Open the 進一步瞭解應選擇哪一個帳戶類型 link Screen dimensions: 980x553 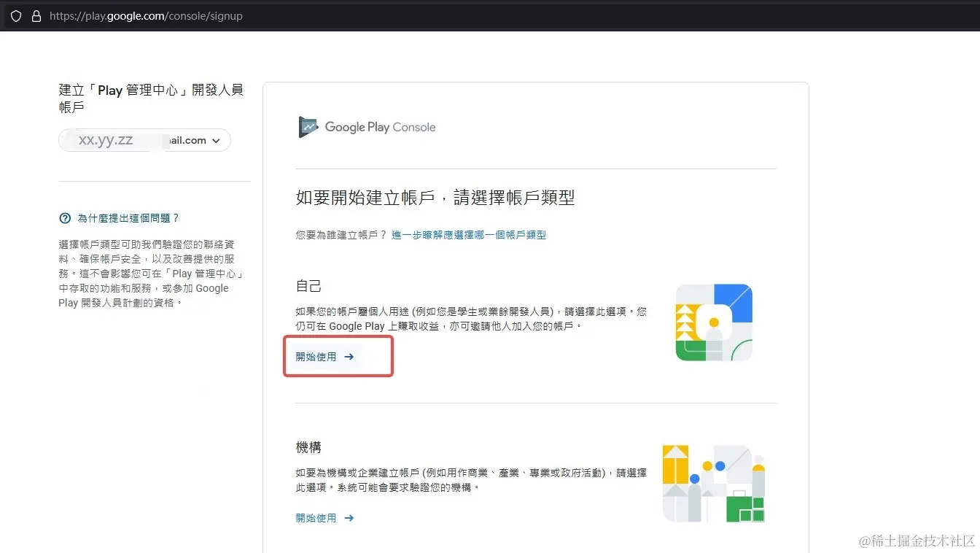coord(469,235)
